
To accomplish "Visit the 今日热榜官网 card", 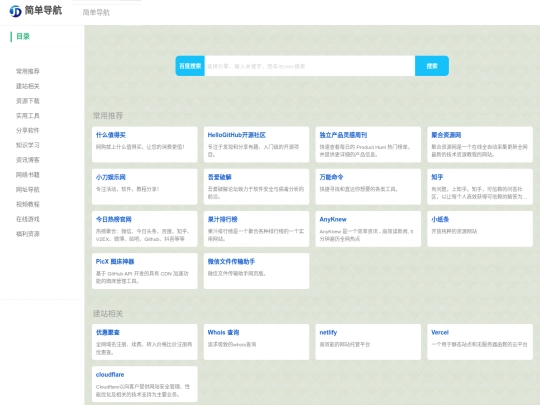I will [145, 229].
